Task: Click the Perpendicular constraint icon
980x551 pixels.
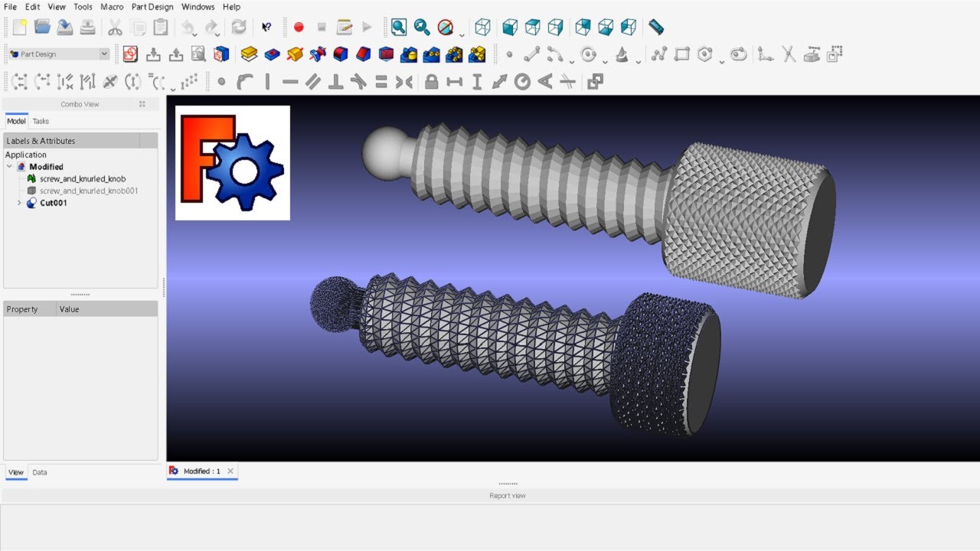Action: click(335, 81)
